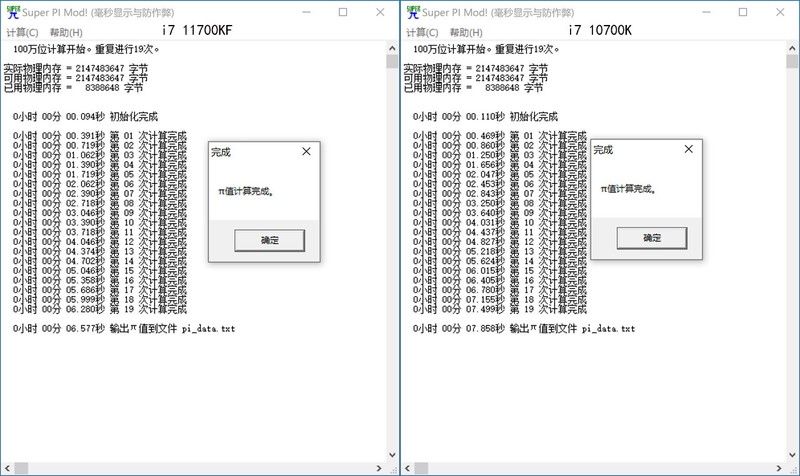This screenshot has width=800, height=476.
Task: Select the '00.110秒 初始化完成' line
Action: 485,116
